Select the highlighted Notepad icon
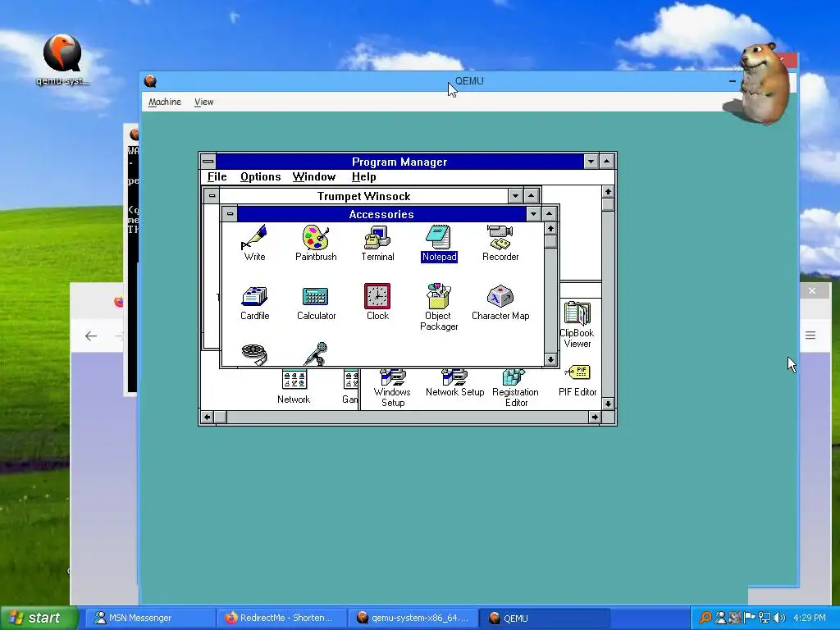The image size is (840, 630). (439, 243)
